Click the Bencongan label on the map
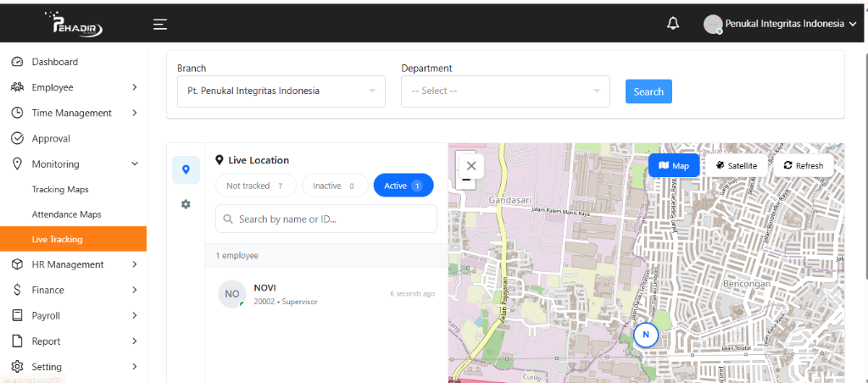Screen dimensions: 868x383 point(747,283)
